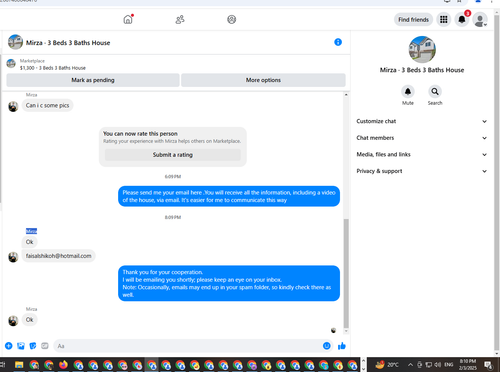Click the chat scrollbar thumb
This screenshot has width=500, height=372.
pos(346,273)
